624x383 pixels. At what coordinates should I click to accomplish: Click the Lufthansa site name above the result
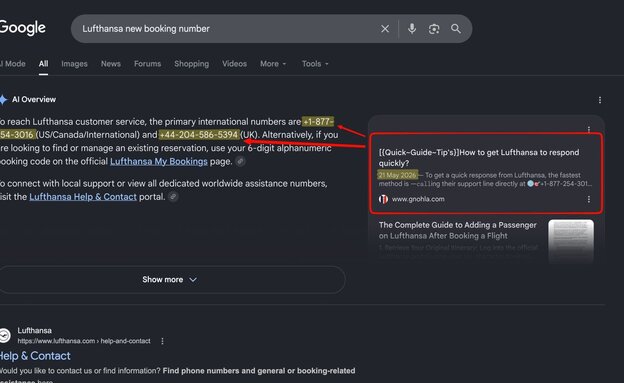(x=35, y=330)
